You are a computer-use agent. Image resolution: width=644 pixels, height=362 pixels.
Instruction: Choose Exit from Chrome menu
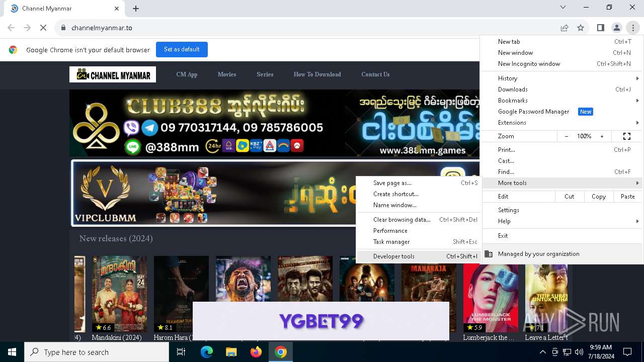pos(562,236)
